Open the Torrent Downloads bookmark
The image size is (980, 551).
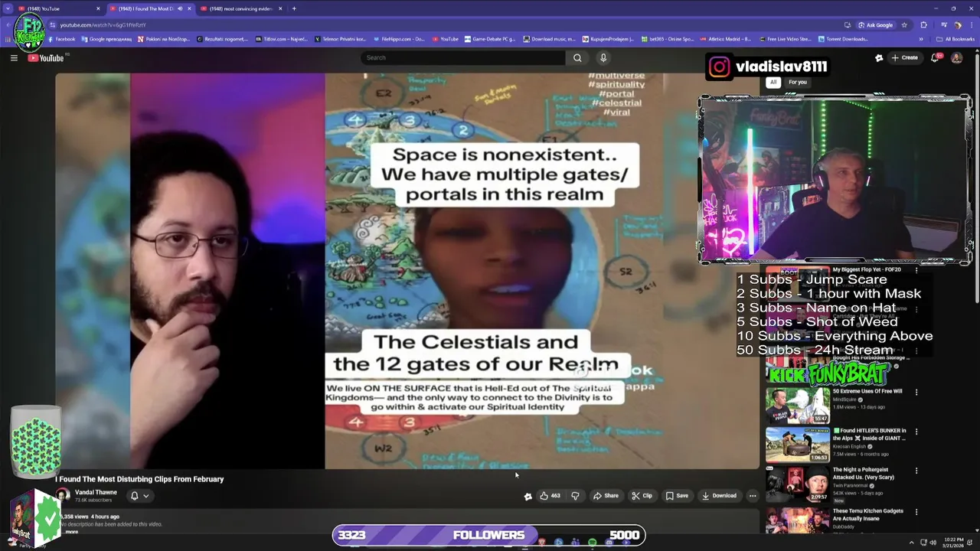tap(843, 39)
